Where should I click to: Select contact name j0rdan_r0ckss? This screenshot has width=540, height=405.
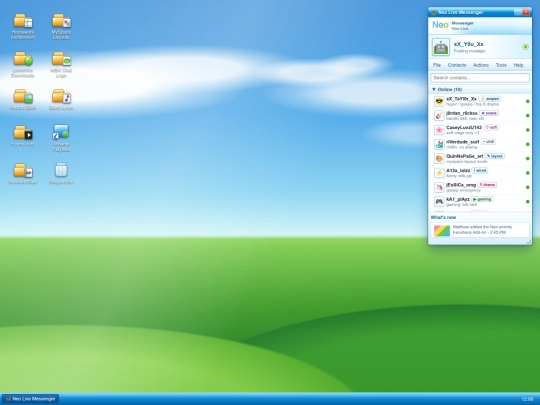pyautogui.click(x=462, y=113)
